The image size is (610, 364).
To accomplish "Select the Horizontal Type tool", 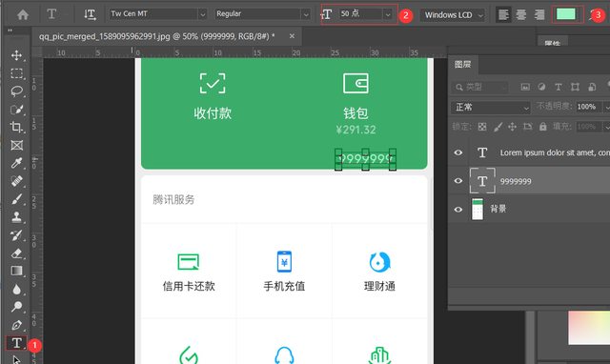I will pos(16,343).
